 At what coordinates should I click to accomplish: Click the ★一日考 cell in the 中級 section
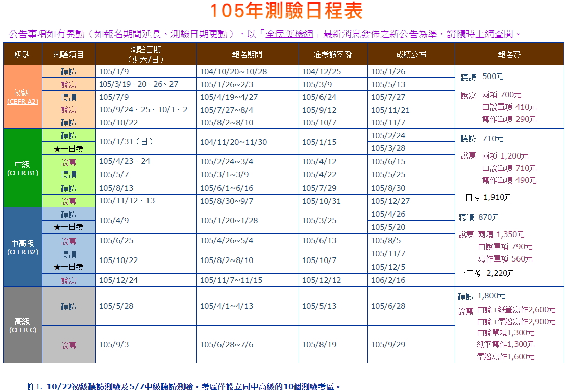(x=68, y=148)
